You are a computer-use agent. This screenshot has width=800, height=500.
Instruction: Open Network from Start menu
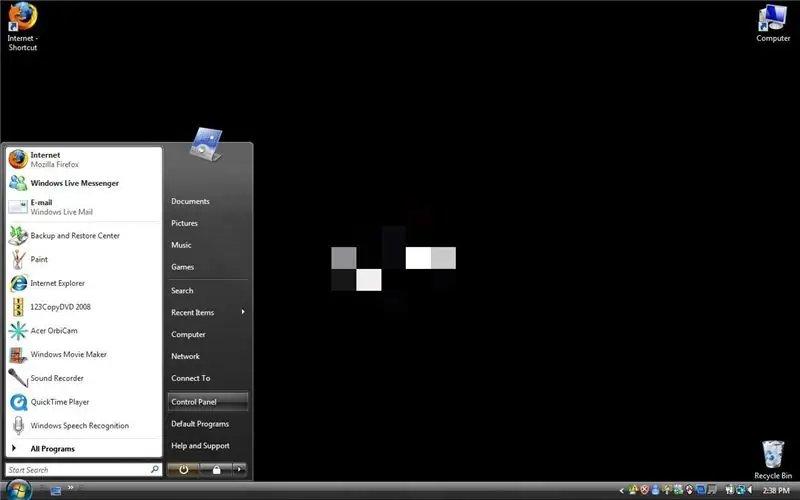click(207, 356)
